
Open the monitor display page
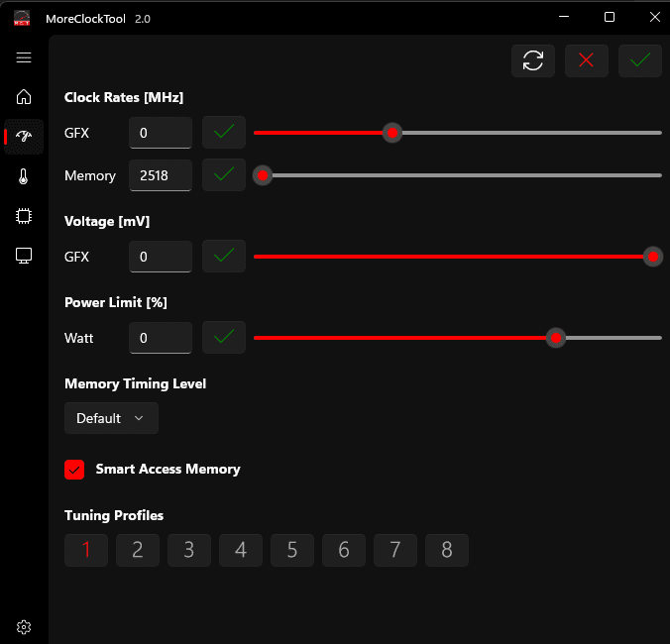point(24,256)
